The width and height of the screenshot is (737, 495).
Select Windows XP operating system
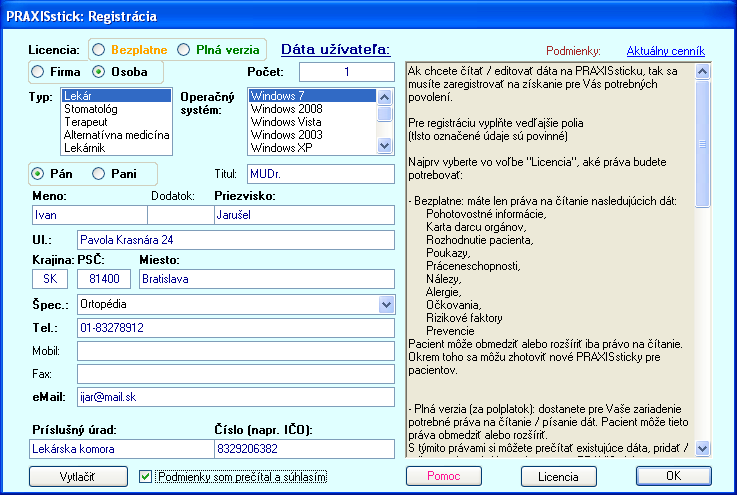tap(313, 148)
